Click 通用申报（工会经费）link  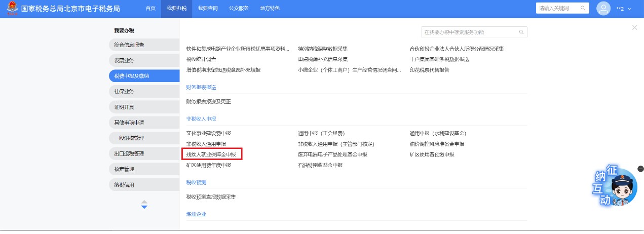coord(321,133)
